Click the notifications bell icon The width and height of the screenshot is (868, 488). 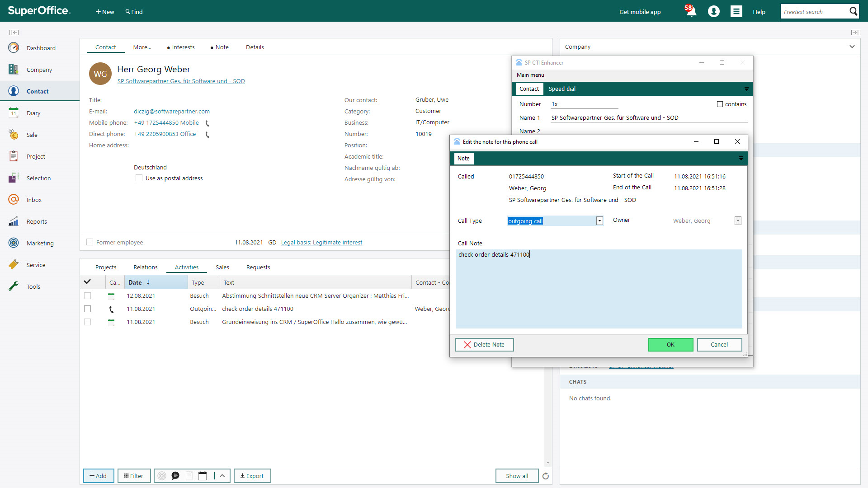(x=691, y=11)
